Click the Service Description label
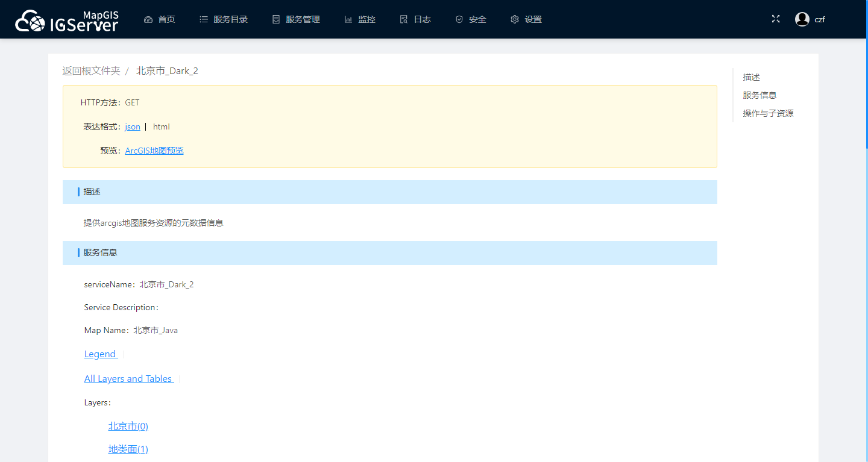The height and width of the screenshot is (462, 868). pyautogui.click(x=122, y=307)
